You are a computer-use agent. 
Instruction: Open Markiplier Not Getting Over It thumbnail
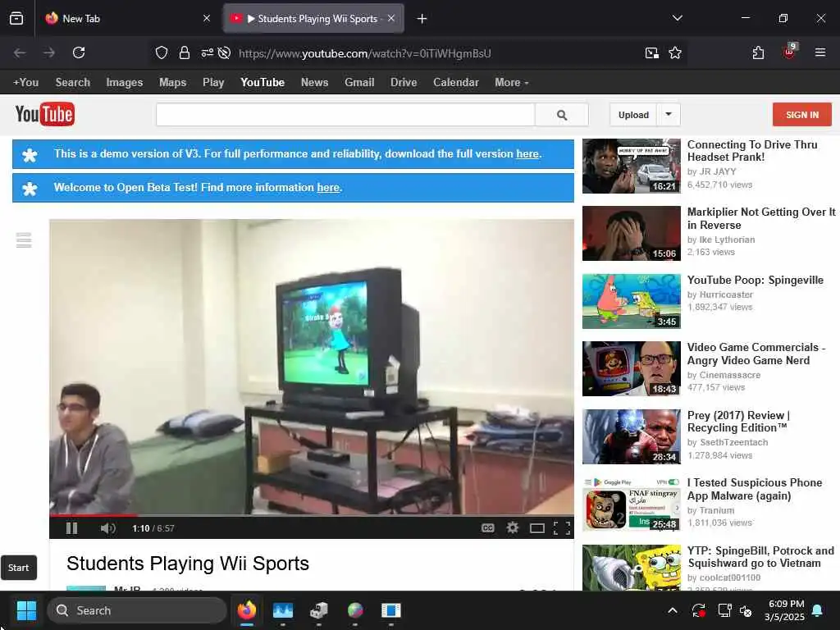coord(631,234)
